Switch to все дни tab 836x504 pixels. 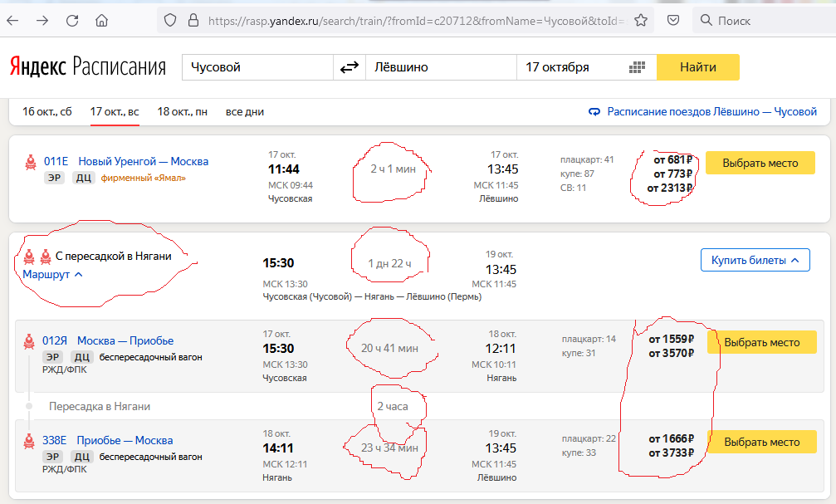click(x=245, y=112)
